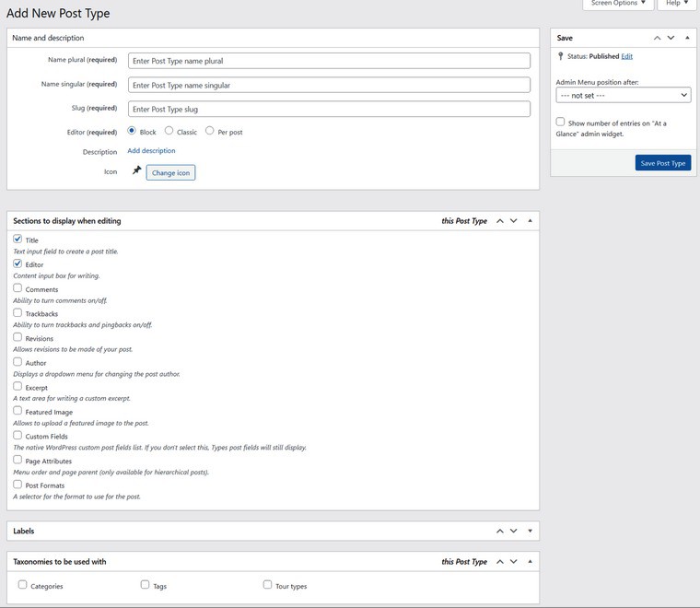Viewport: 700px width, 608px height.
Task: Click the Add description link
Action: (151, 151)
